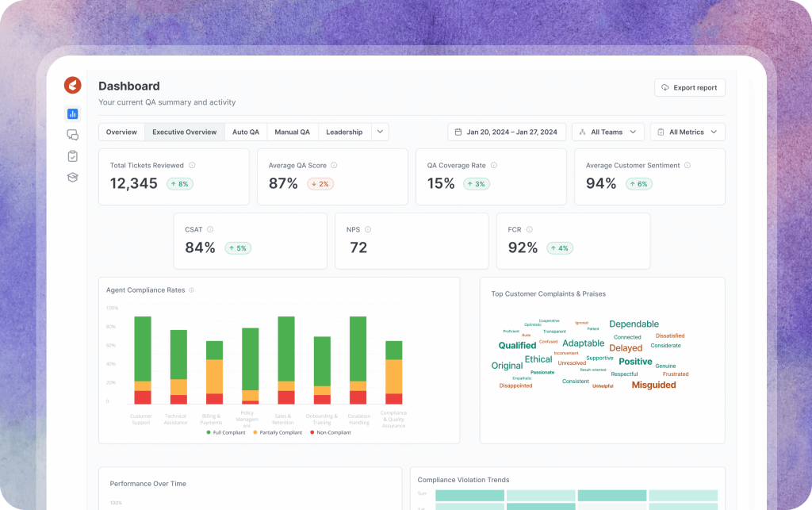Click the orange app logo icon

[x=72, y=85]
